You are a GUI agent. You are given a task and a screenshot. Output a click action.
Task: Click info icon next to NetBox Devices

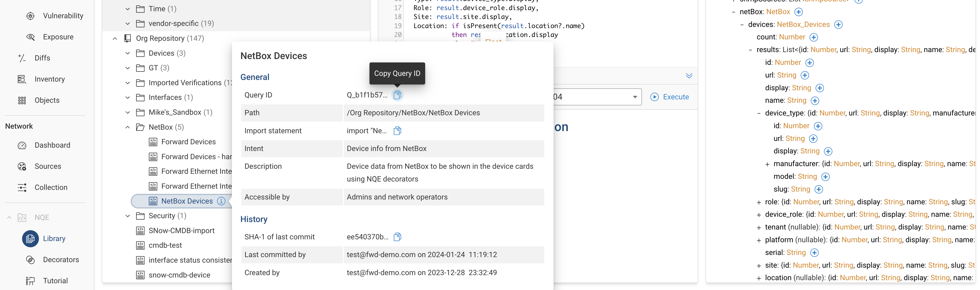click(221, 201)
